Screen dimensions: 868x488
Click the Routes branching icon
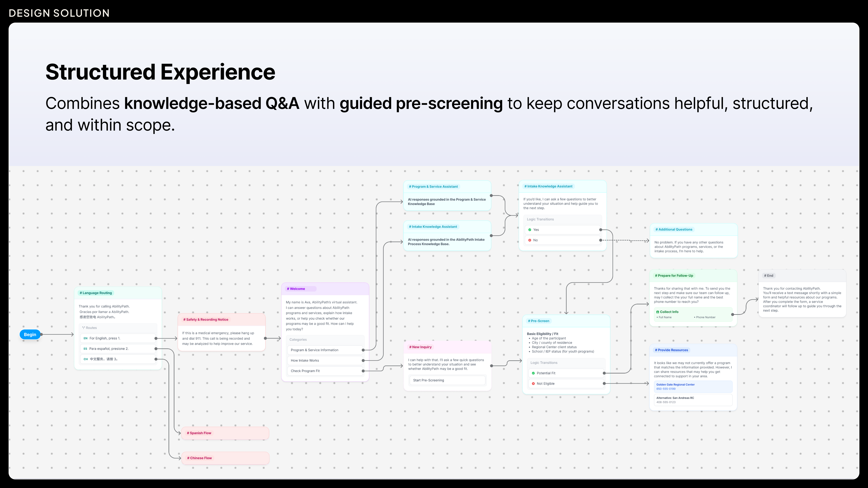click(84, 328)
